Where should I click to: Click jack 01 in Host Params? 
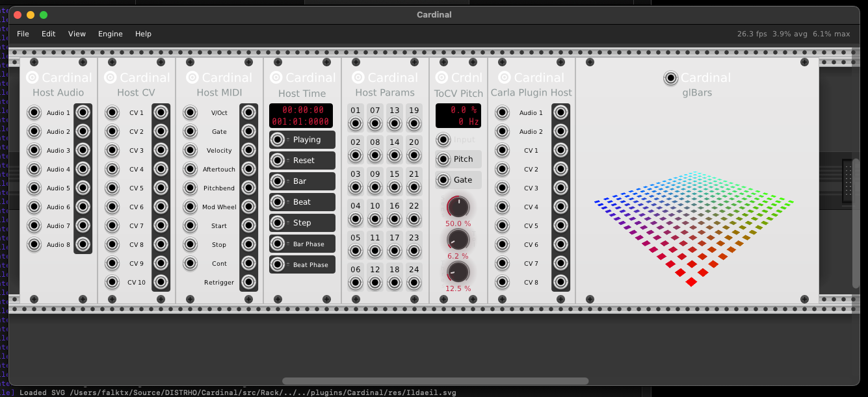click(x=356, y=123)
